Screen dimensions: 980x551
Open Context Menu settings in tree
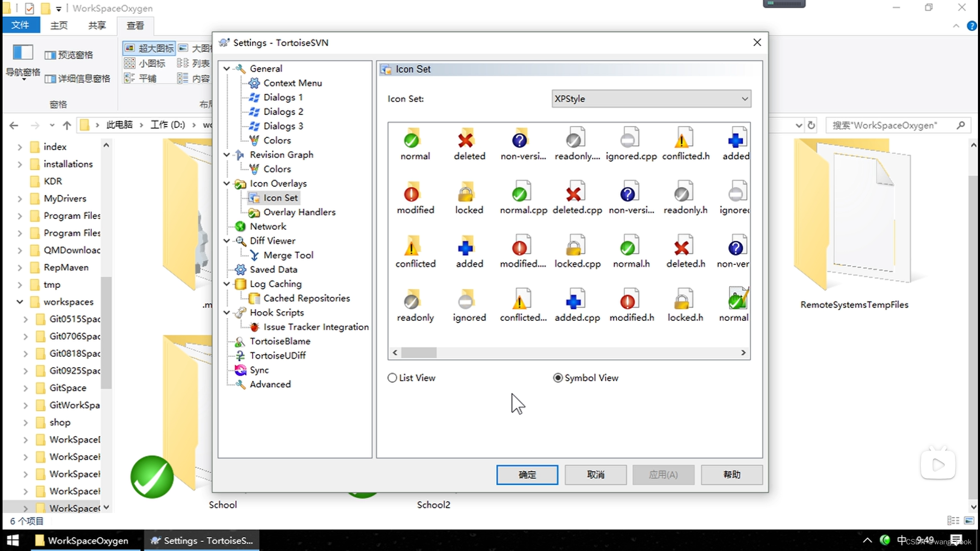click(292, 83)
